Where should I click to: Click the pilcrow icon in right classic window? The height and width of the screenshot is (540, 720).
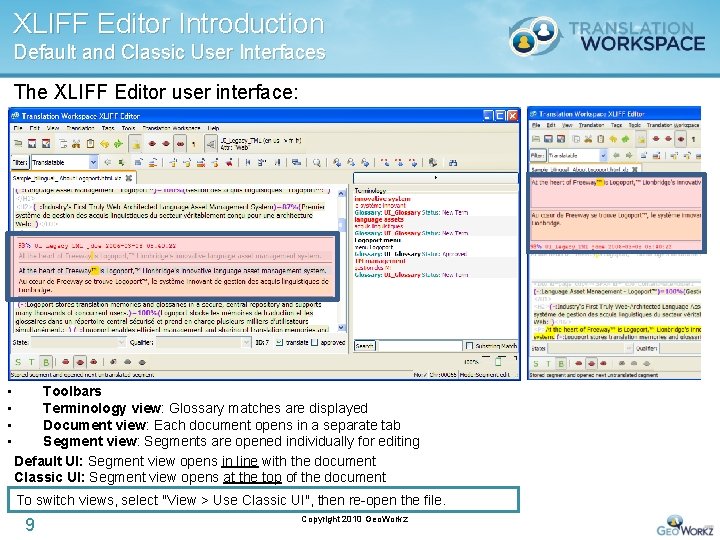[x=693, y=139]
